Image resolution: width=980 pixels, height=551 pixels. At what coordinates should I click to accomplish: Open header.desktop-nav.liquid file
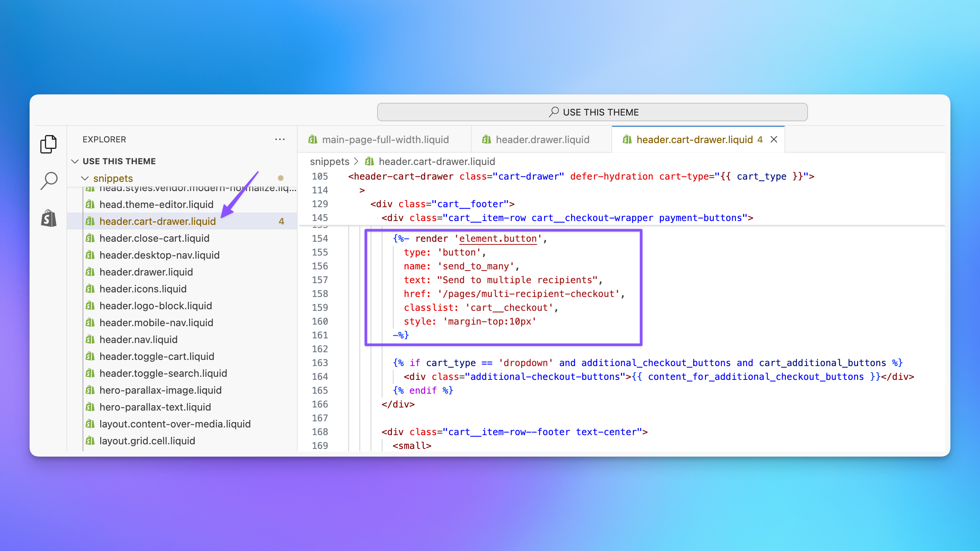(x=159, y=255)
